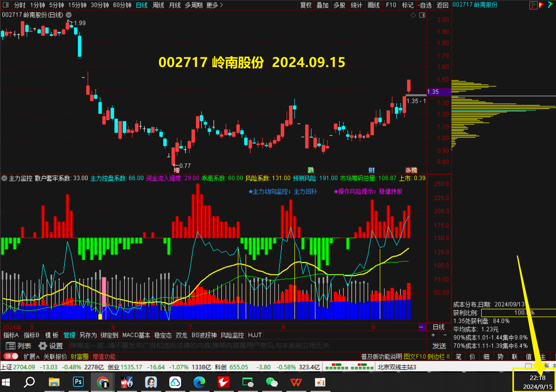Screen dimensions: 556x392
Task: Open Photoshop from the taskbar
Action: coord(78,382)
